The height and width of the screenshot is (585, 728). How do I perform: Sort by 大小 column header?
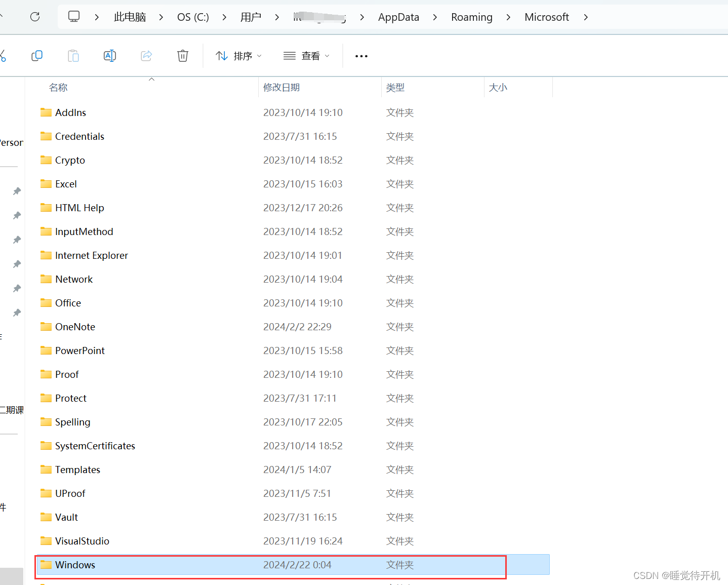(x=498, y=88)
